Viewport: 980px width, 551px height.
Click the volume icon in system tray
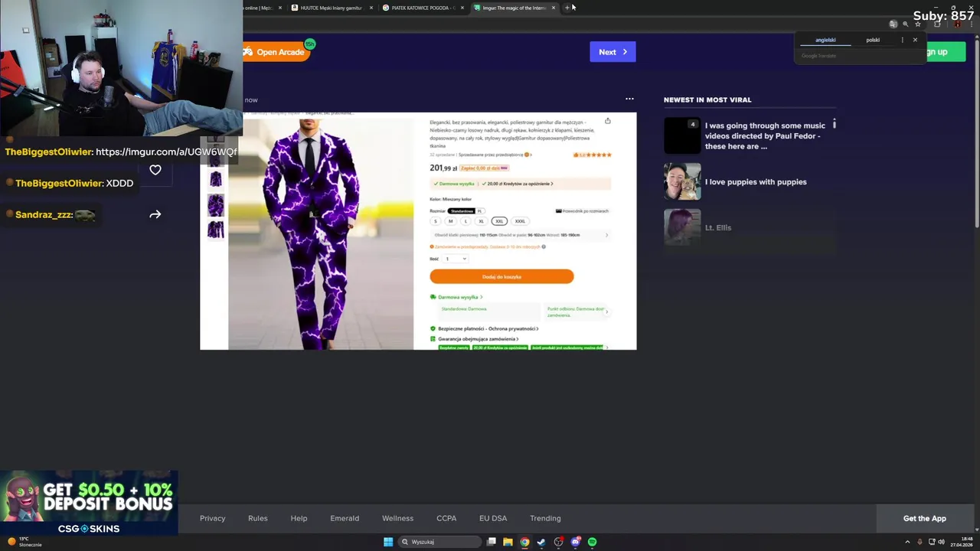click(x=941, y=542)
